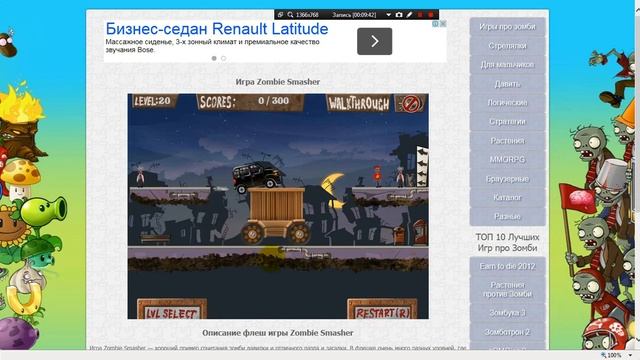640x360 pixels.
Task: Click the RESTART (R) game button
Action: [382, 309]
